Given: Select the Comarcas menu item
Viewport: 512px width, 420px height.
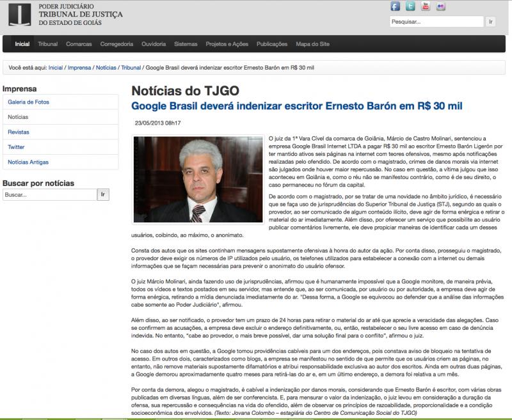Looking at the screenshot, I should click(77, 43).
